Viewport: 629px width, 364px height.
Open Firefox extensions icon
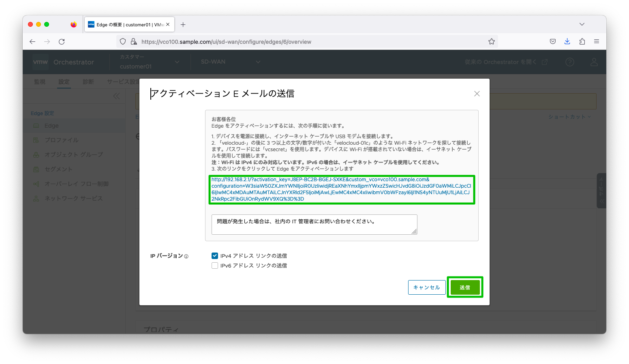582,42
